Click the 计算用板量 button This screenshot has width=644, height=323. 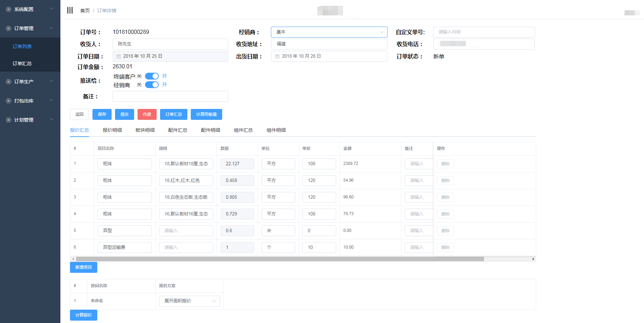206,114
